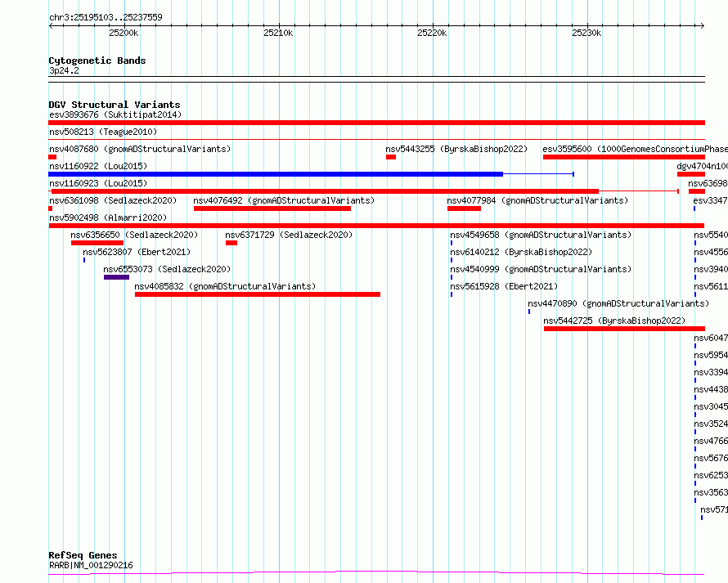Click the long red bar of nsv1160923
Image resolution: width=728 pixels, height=583 pixels.
click(325, 191)
